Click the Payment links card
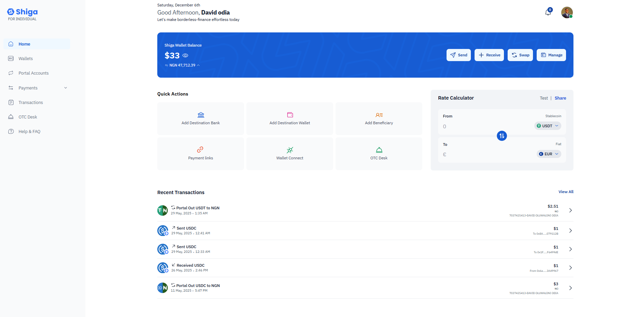 (x=200, y=154)
